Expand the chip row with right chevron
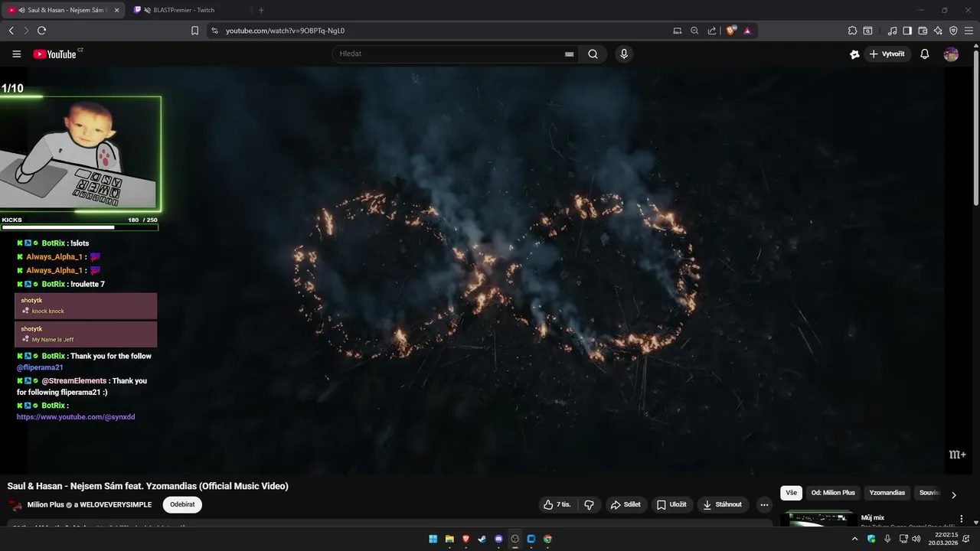980x551 pixels. point(953,495)
